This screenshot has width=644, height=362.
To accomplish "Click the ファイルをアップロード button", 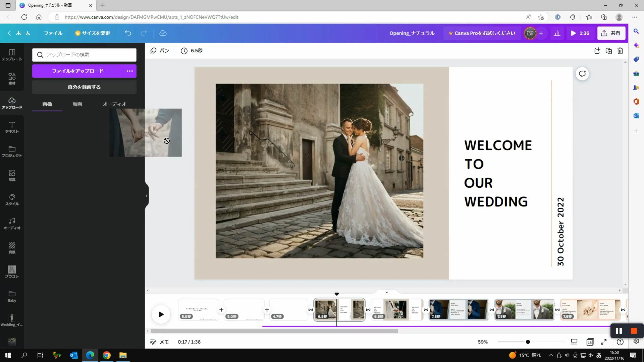I will [77, 71].
